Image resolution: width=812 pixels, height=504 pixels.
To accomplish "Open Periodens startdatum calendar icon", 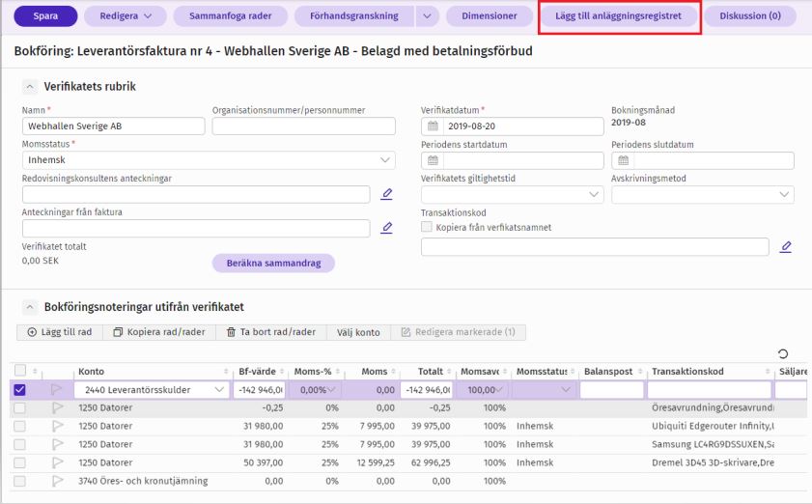I will point(433,160).
